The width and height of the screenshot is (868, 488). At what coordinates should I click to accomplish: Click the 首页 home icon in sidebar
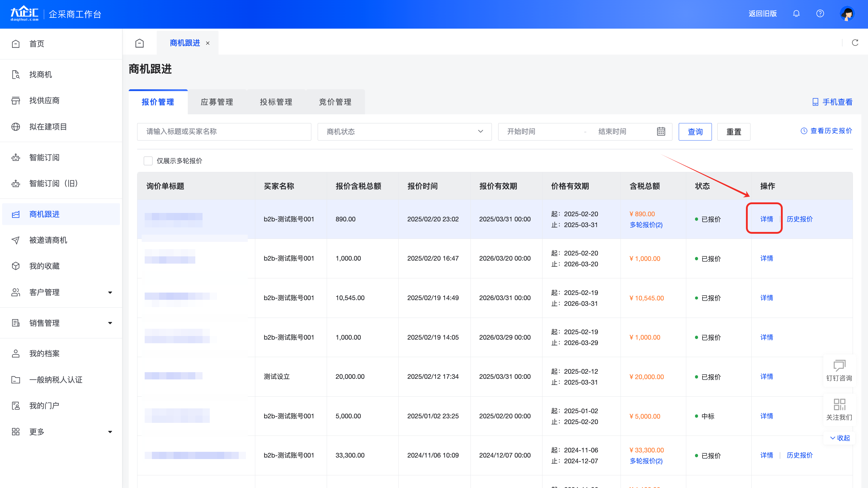[15, 44]
